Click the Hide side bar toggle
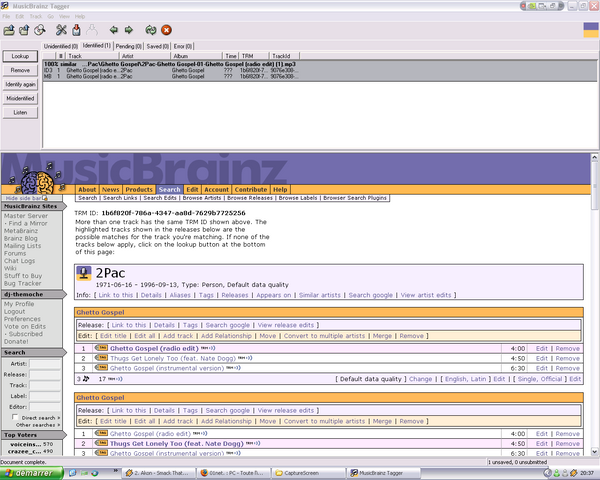Viewport: 600px width, 480px height. 26,198
